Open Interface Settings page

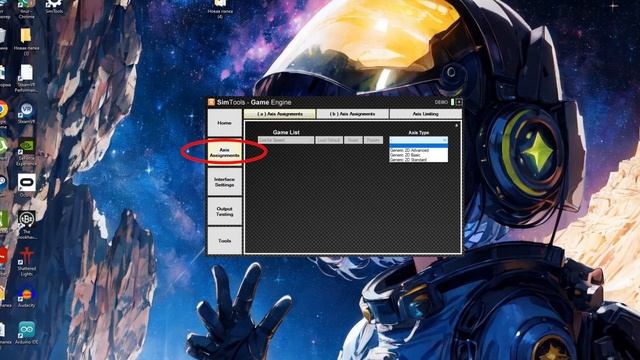[224, 182]
